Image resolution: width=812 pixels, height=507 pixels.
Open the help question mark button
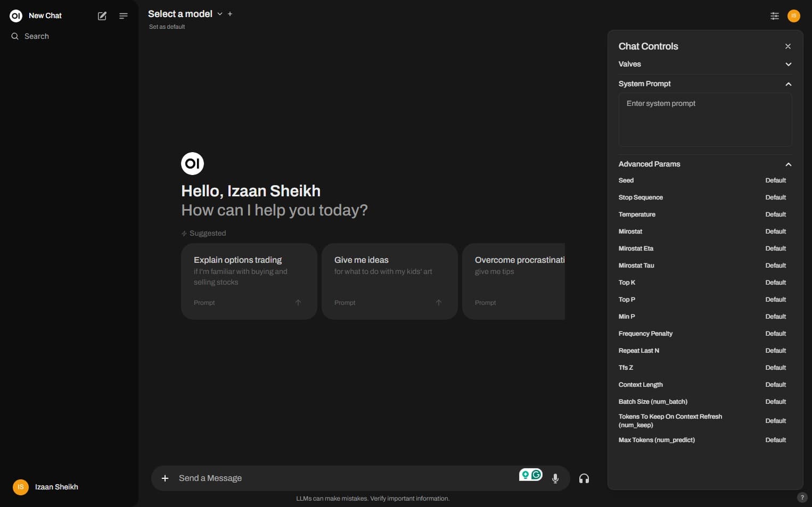802,497
